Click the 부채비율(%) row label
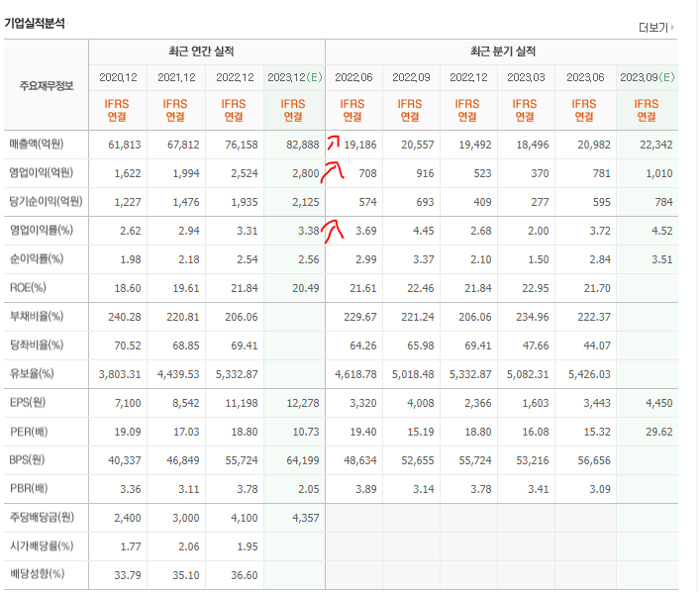 pos(37,316)
